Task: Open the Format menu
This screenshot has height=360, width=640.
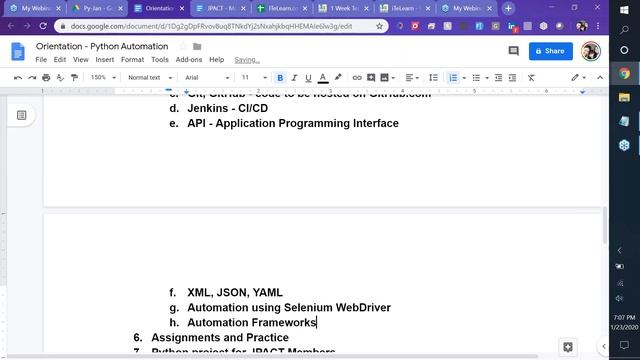Action: [x=132, y=60]
